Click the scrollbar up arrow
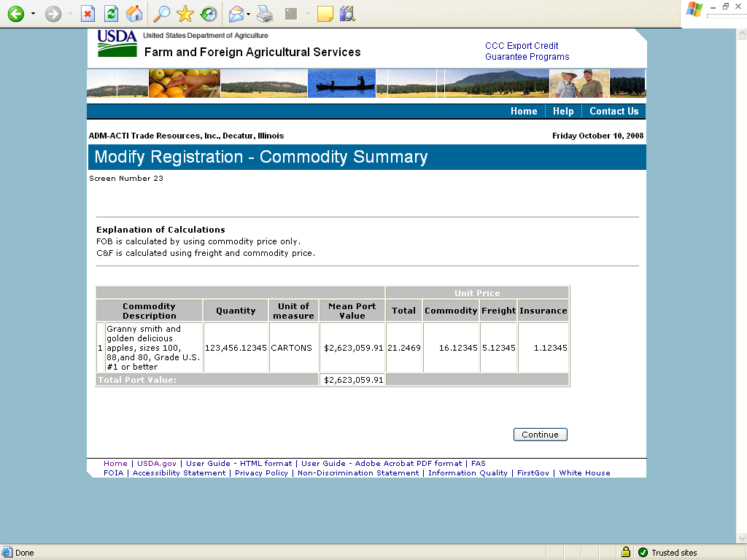747x560 pixels. pos(742,34)
